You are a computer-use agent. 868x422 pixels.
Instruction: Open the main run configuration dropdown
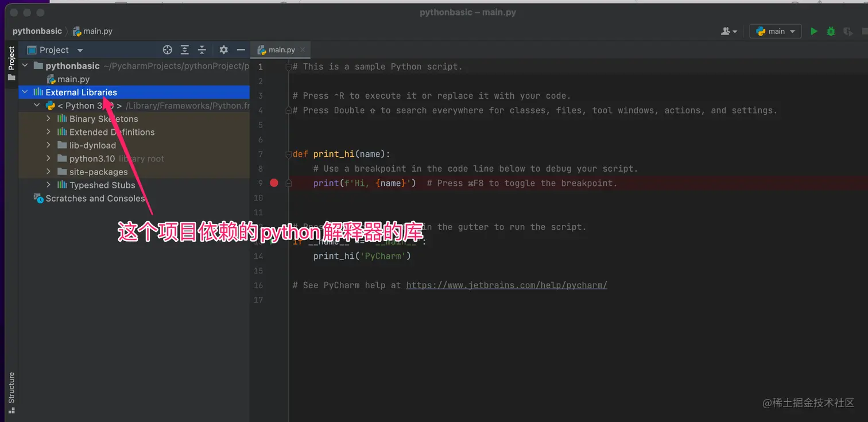(x=775, y=32)
